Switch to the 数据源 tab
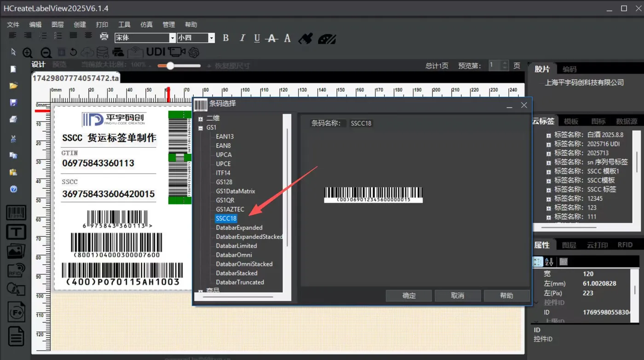Screen dimensions: 644x360 pyautogui.click(x=627, y=121)
